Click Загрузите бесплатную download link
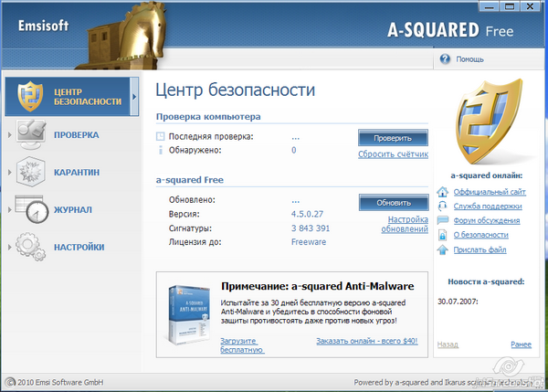Screen dimensions: 548x392 click(242, 345)
